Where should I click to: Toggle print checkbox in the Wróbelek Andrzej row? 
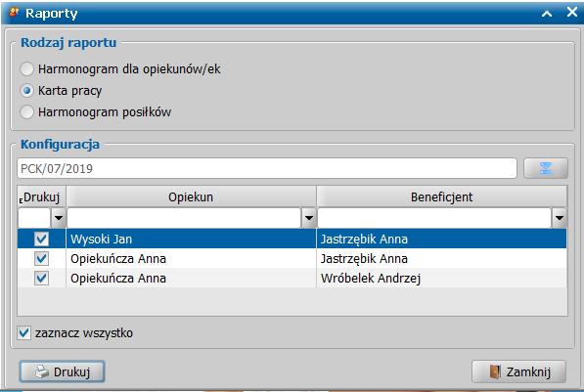pos(41,278)
